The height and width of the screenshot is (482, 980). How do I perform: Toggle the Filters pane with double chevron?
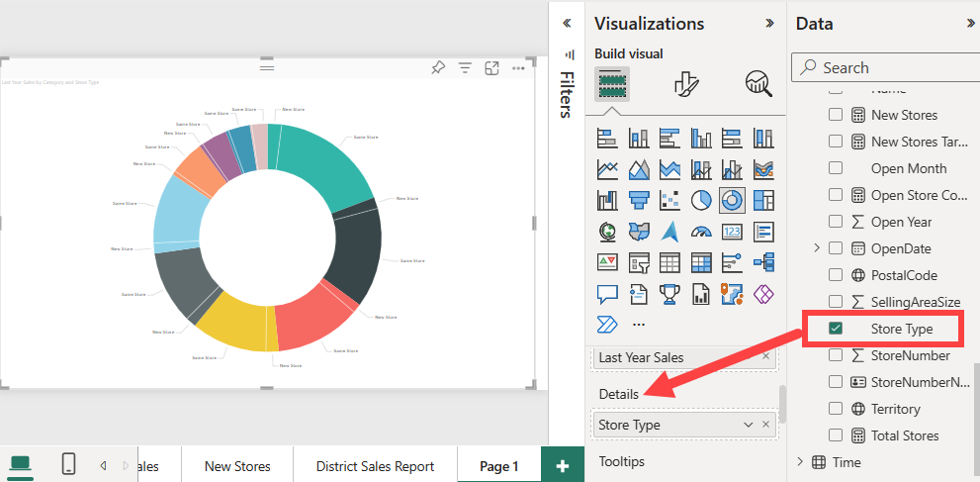click(567, 24)
